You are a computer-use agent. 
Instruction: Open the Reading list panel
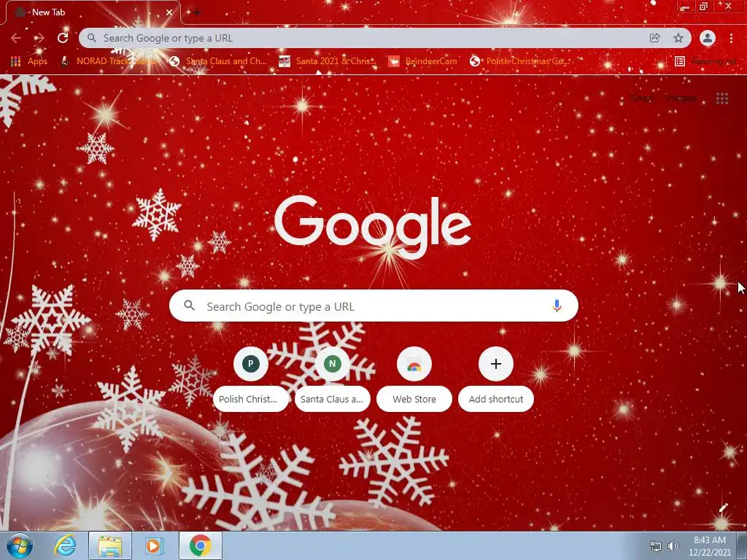tap(706, 61)
